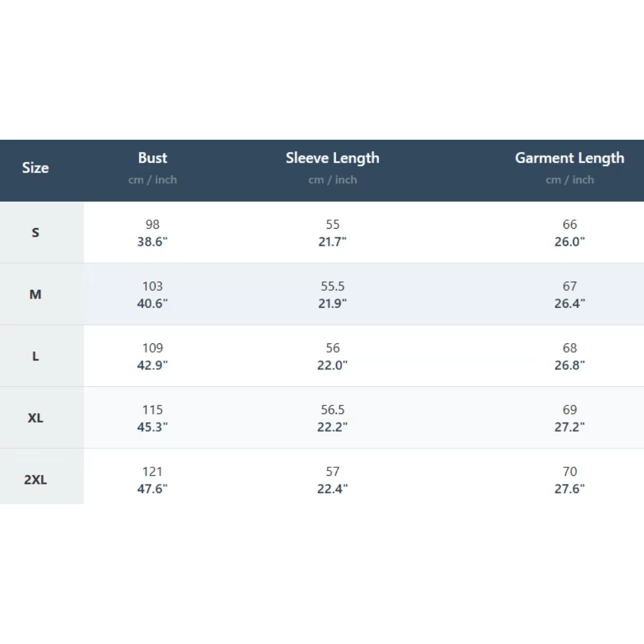Screen dimensions: 644x644
Task: Click the Sleeve Length column header
Action: (332, 158)
